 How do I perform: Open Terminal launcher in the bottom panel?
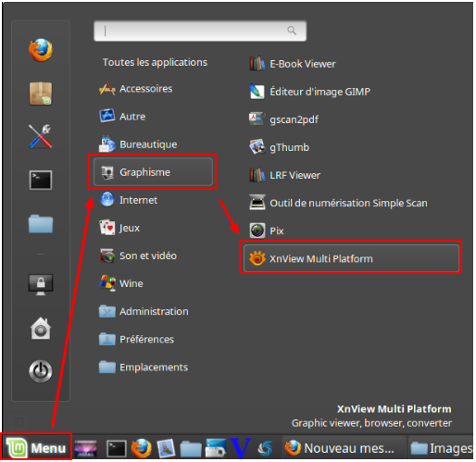point(117,448)
